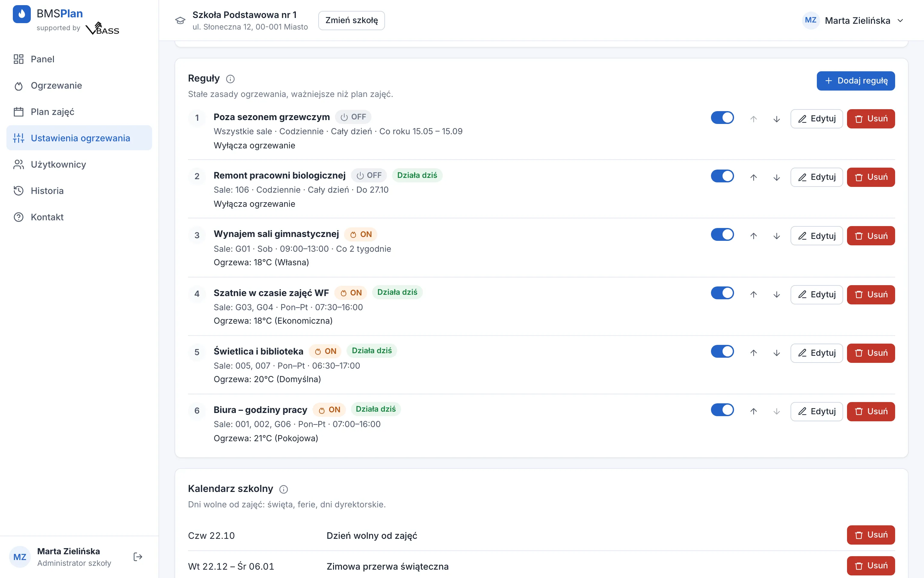Image resolution: width=924 pixels, height=578 pixels.
Task: Toggle the Biura – godziny pracy rule
Action: tap(723, 410)
